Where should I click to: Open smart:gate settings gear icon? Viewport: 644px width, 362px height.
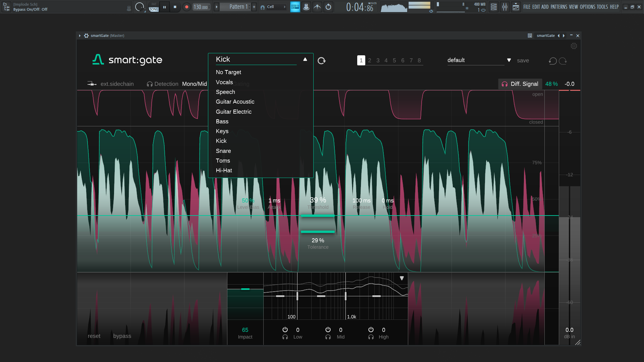(574, 46)
